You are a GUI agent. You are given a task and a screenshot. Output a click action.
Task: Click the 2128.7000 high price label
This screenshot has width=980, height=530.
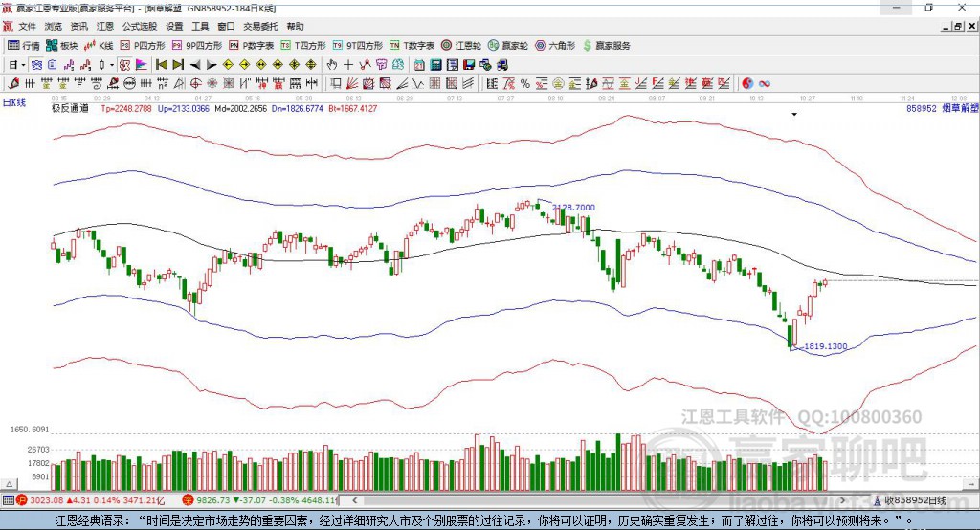[x=574, y=208]
